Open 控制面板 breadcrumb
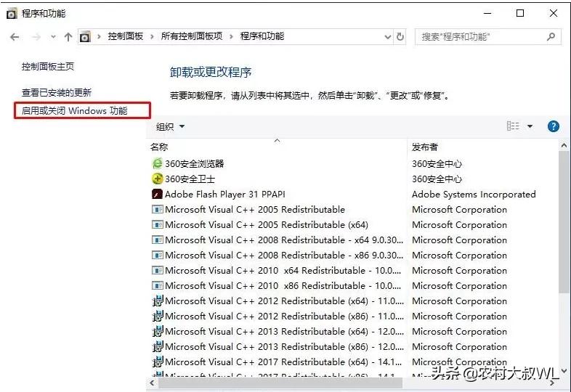Viewport: 571px width, 392px height. point(125,36)
